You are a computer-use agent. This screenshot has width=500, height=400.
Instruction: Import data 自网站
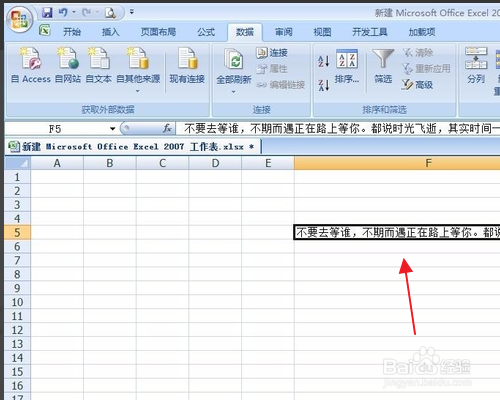click(68, 65)
